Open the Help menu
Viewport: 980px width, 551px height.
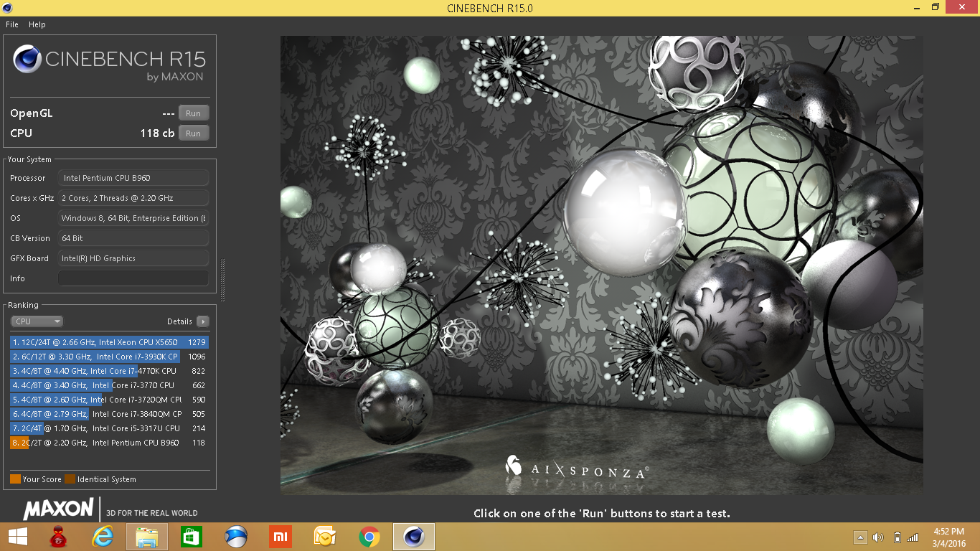[x=37, y=24]
